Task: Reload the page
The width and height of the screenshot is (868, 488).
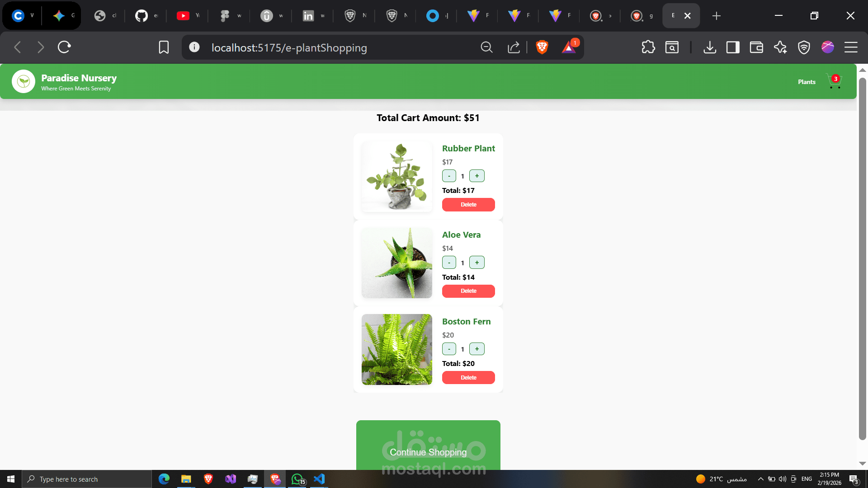Action: click(x=64, y=47)
